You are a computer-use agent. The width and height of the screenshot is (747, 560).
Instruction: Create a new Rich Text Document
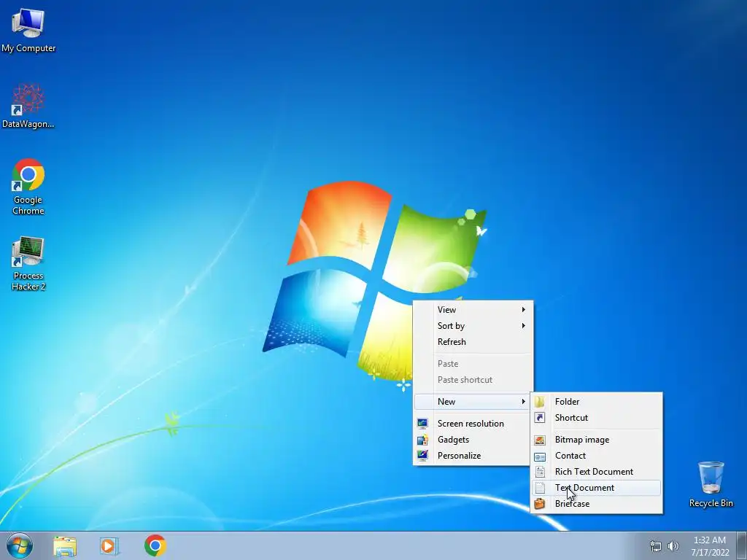(x=596, y=472)
